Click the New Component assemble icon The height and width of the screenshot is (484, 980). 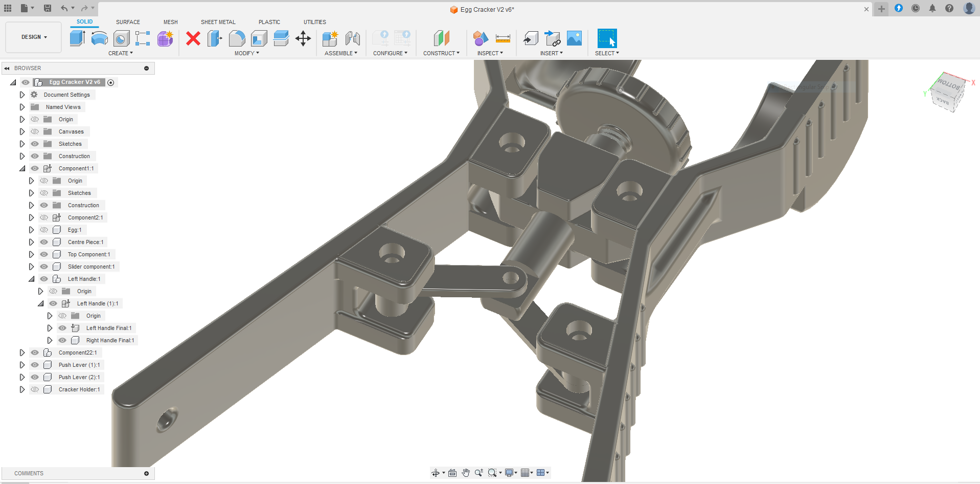point(330,38)
